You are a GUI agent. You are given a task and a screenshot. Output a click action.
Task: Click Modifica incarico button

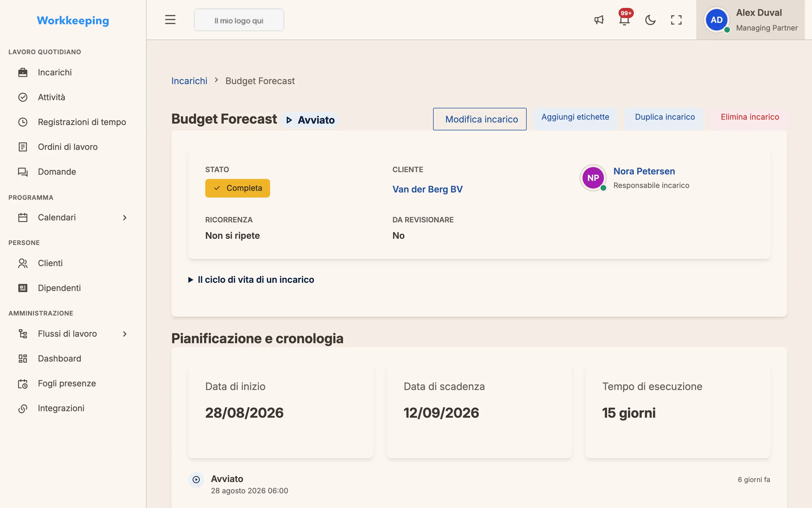pyautogui.click(x=480, y=119)
